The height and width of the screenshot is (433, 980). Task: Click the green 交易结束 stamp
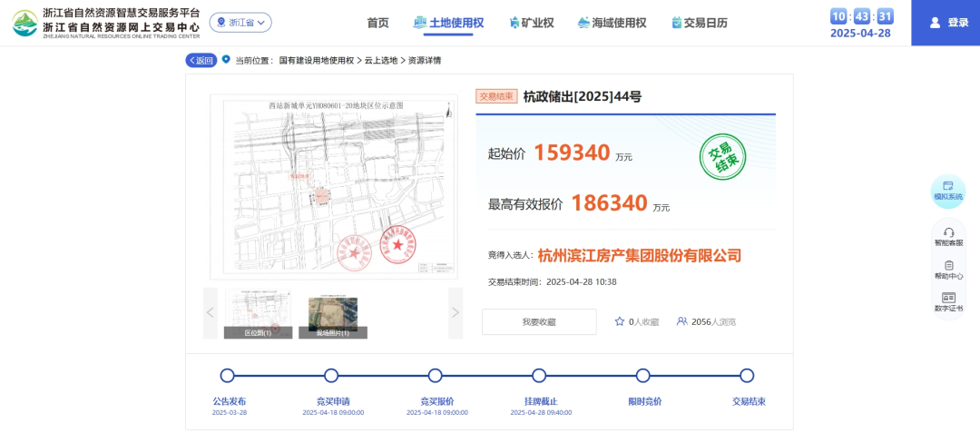(723, 157)
